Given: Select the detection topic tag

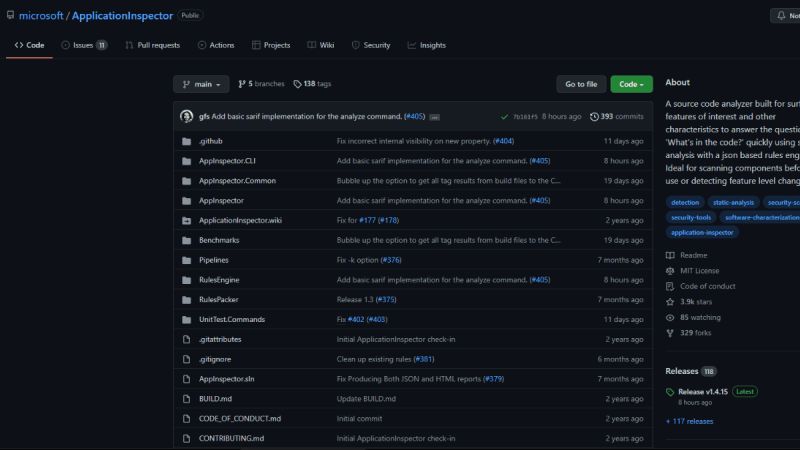Looking at the screenshot, I should (685, 203).
